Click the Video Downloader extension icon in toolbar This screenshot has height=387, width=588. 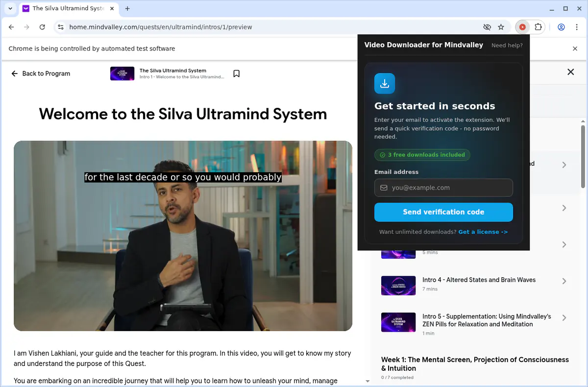pos(522,27)
